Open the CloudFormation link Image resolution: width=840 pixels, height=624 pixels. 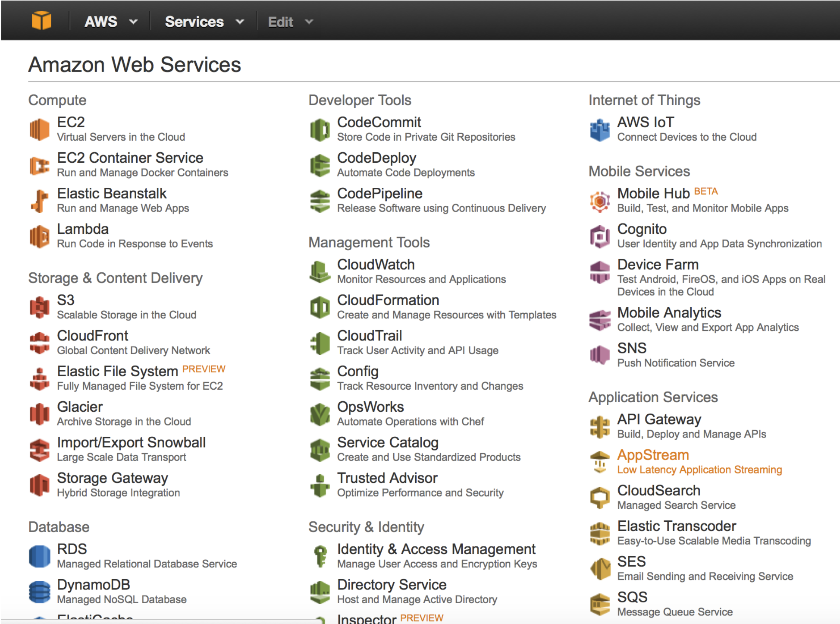[388, 300]
